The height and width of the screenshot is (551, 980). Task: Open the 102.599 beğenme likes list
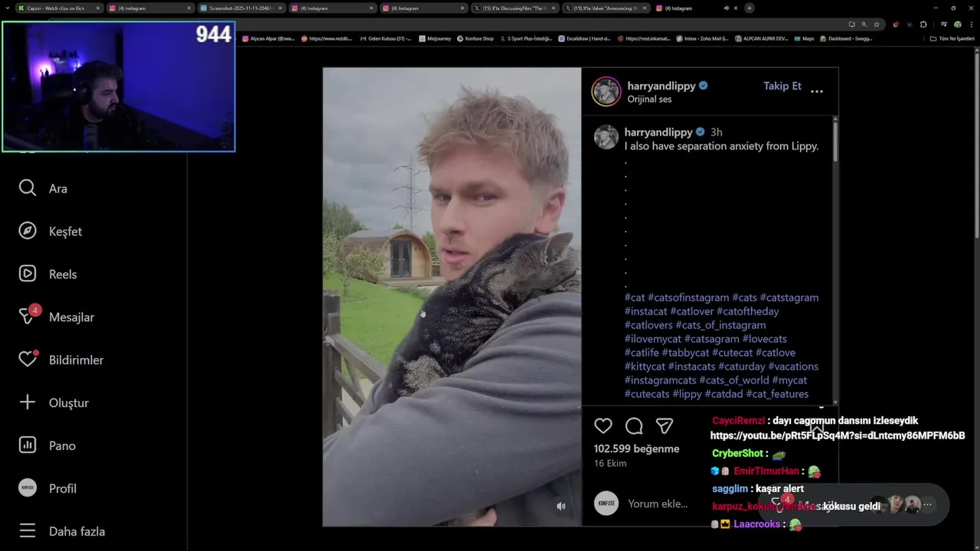point(636,448)
